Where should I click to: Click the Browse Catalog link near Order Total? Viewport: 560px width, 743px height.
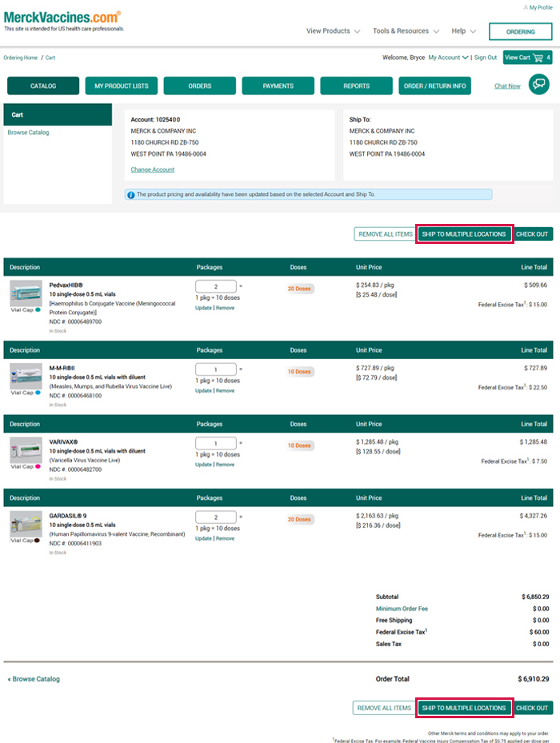[x=34, y=679]
